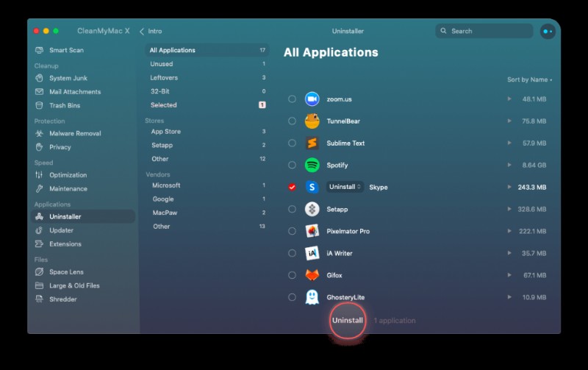The image size is (588, 370).
Task: Click the Optimization sliders icon
Action: (39, 175)
